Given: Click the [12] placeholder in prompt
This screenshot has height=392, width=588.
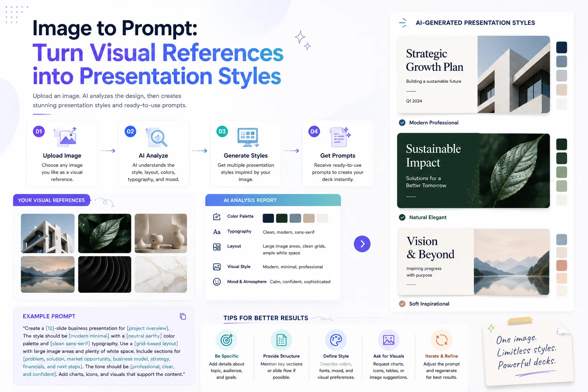Looking at the screenshot, I should (50, 328).
